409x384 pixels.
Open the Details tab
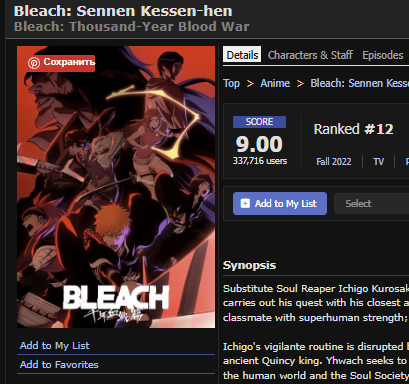242,55
